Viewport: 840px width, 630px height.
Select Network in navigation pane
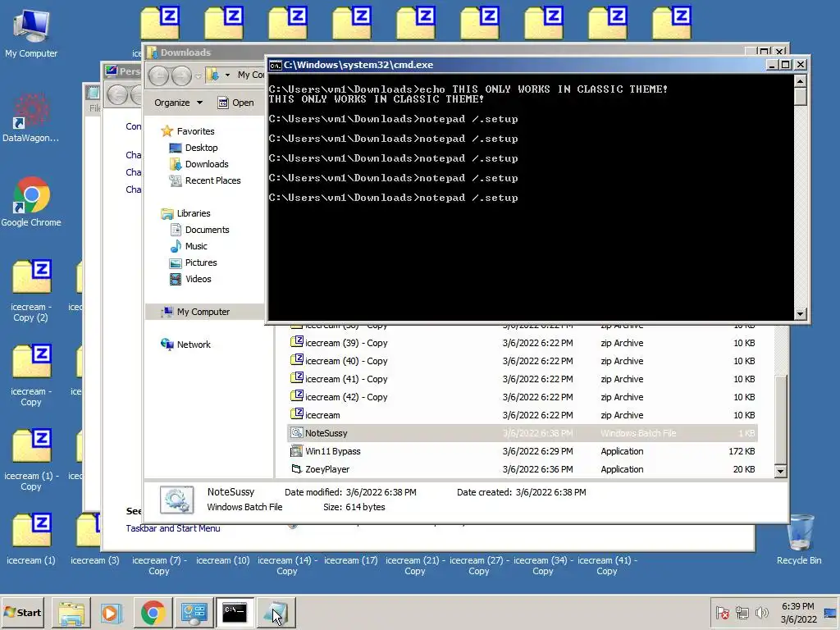186,345
